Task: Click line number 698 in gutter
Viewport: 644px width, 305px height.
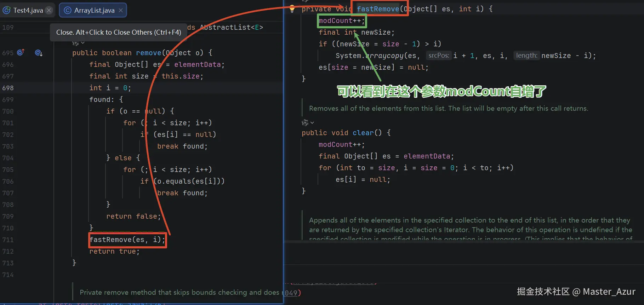Action: click(8, 88)
